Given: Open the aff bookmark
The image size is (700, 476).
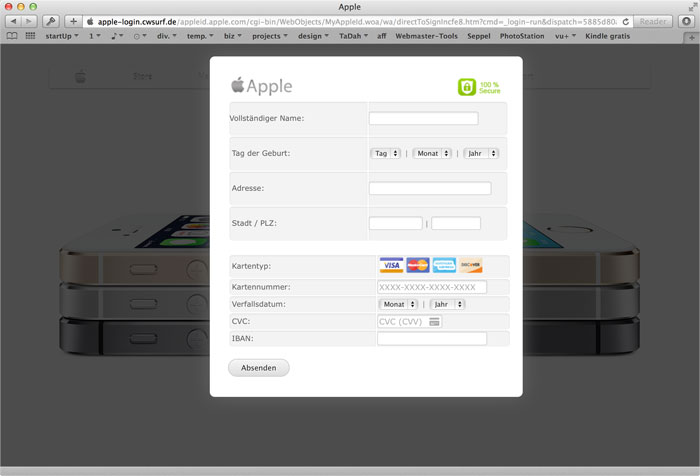Looking at the screenshot, I should [x=381, y=36].
